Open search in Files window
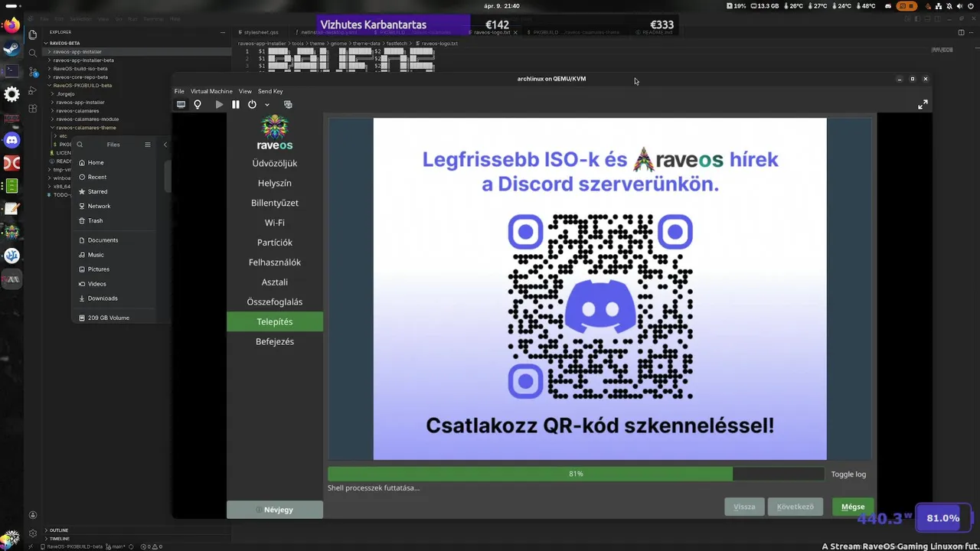 pyautogui.click(x=80, y=144)
